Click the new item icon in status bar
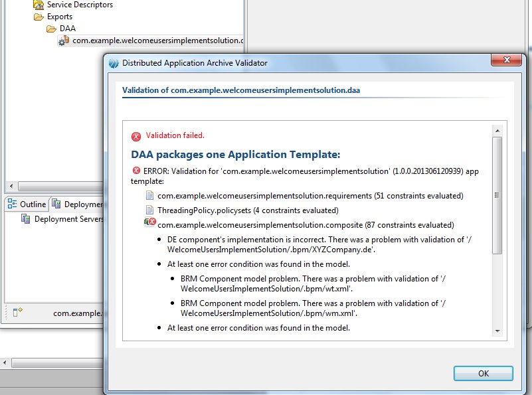532x395 pixels. point(18,311)
